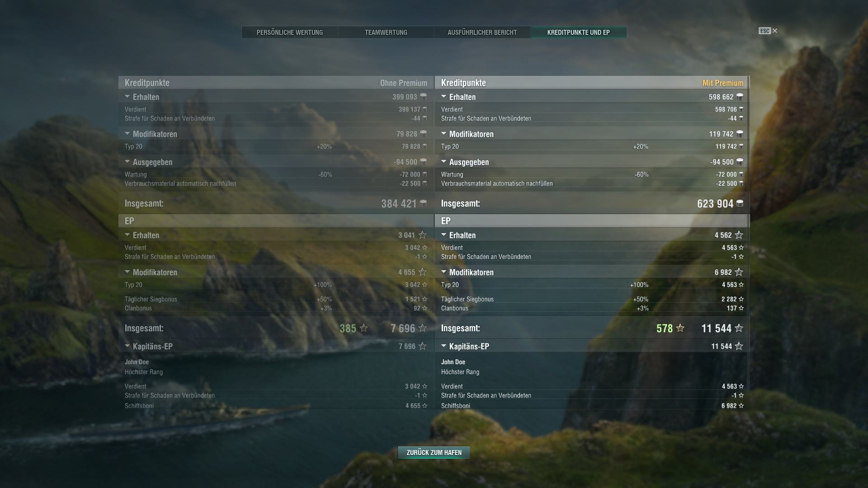Screen dimensions: 868x488
Task: Select Kreditpunkte und EP tab
Action: click(579, 33)
